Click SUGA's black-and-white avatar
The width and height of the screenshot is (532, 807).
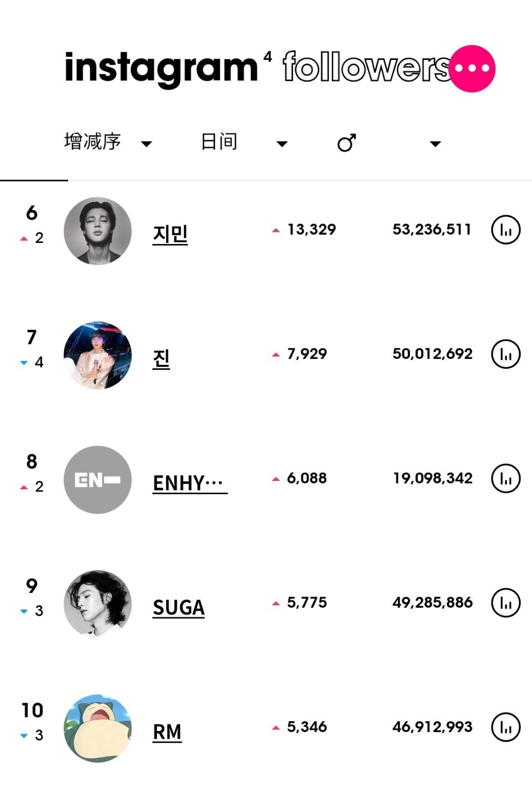(98, 603)
